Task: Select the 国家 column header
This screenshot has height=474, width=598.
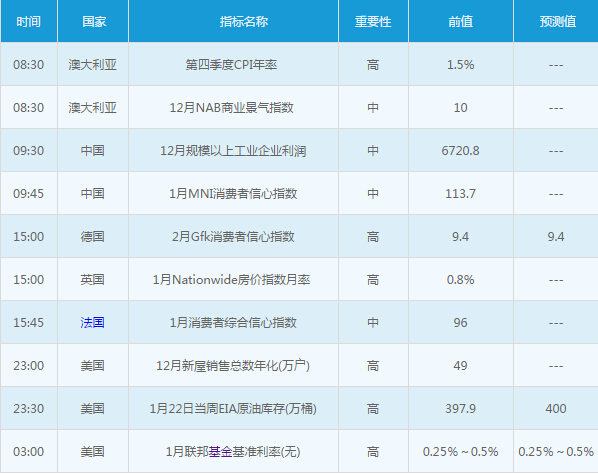Action: point(93,21)
